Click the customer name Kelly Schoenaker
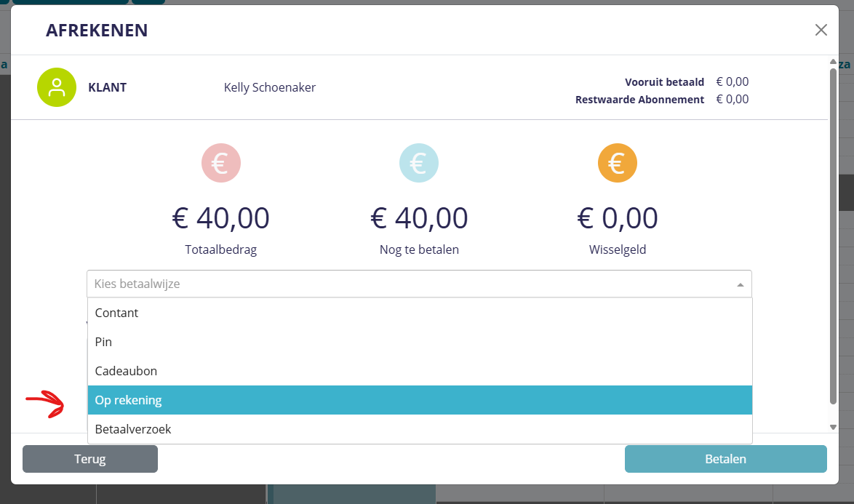Image resolution: width=854 pixels, height=504 pixels. tap(270, 88)
